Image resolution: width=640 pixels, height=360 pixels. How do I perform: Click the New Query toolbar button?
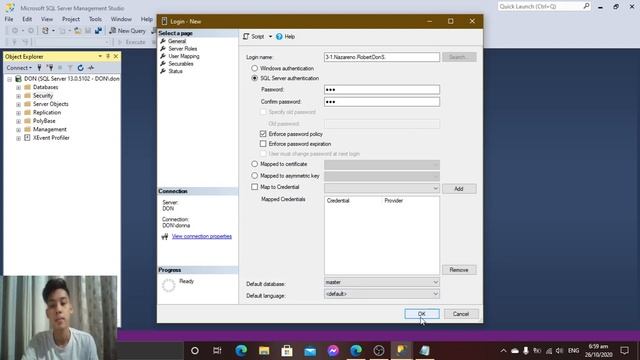tap(127, 31)
